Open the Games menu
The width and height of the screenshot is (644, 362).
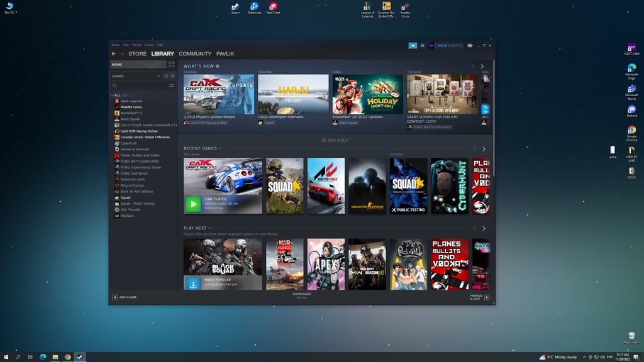(149, 45)
